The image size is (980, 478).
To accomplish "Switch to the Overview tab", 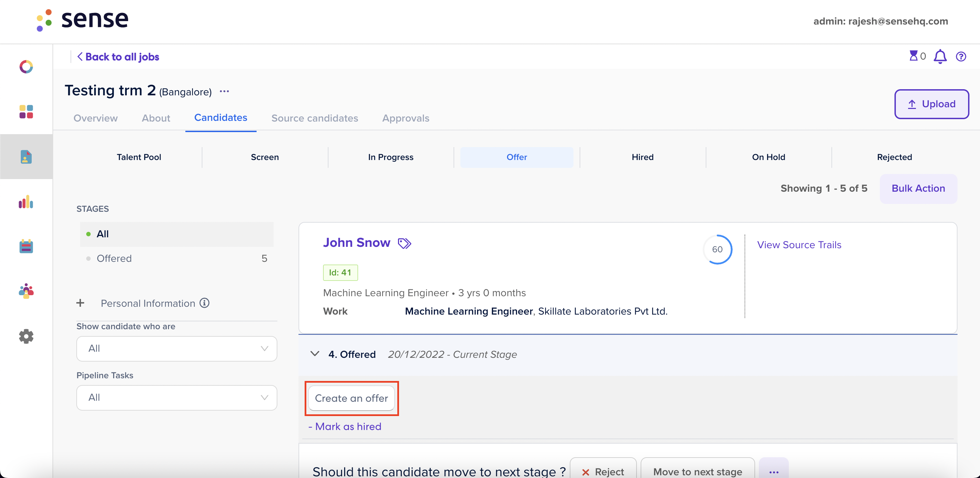I will [95, 118].
